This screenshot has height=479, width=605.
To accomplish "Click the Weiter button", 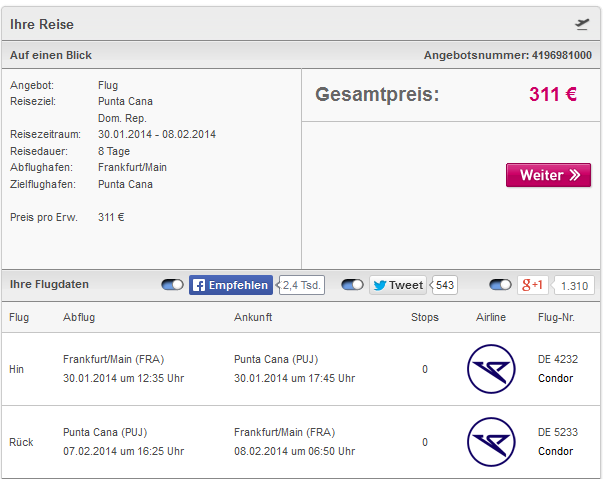I will (548, 175).
